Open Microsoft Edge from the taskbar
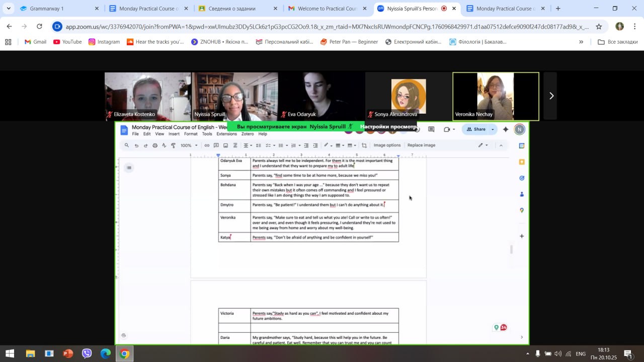644x362 pixels. click(x=106, y=353)
